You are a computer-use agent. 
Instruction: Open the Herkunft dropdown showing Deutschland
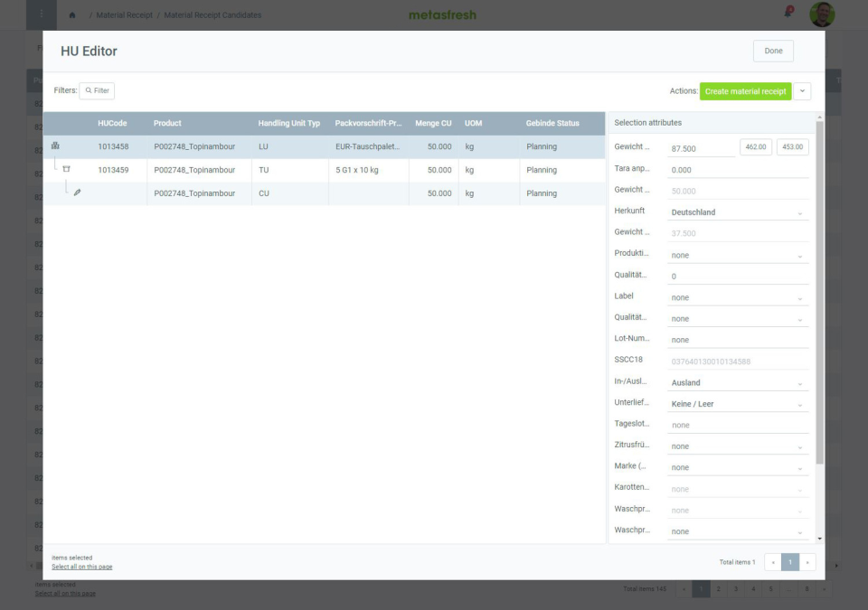(737, 211)
